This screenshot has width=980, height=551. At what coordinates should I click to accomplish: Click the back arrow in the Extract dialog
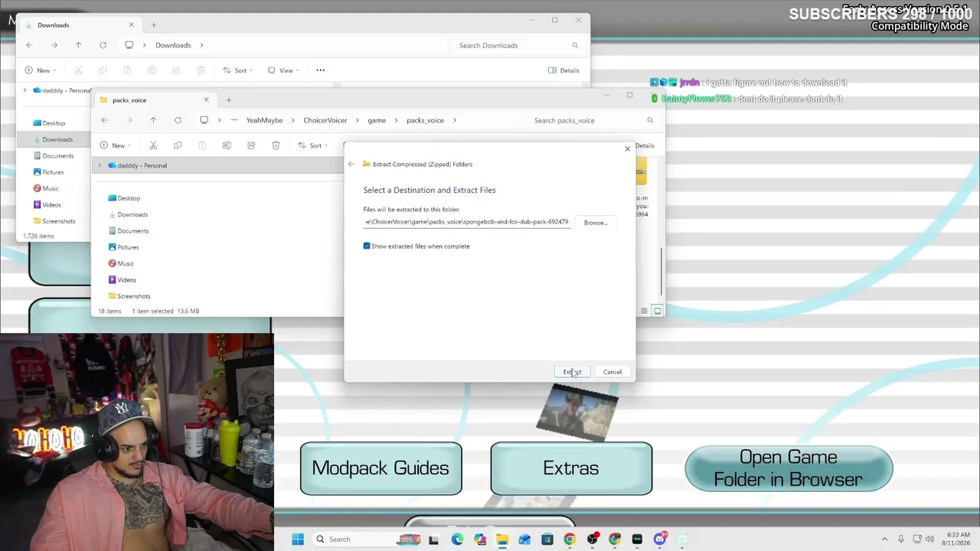351,164
